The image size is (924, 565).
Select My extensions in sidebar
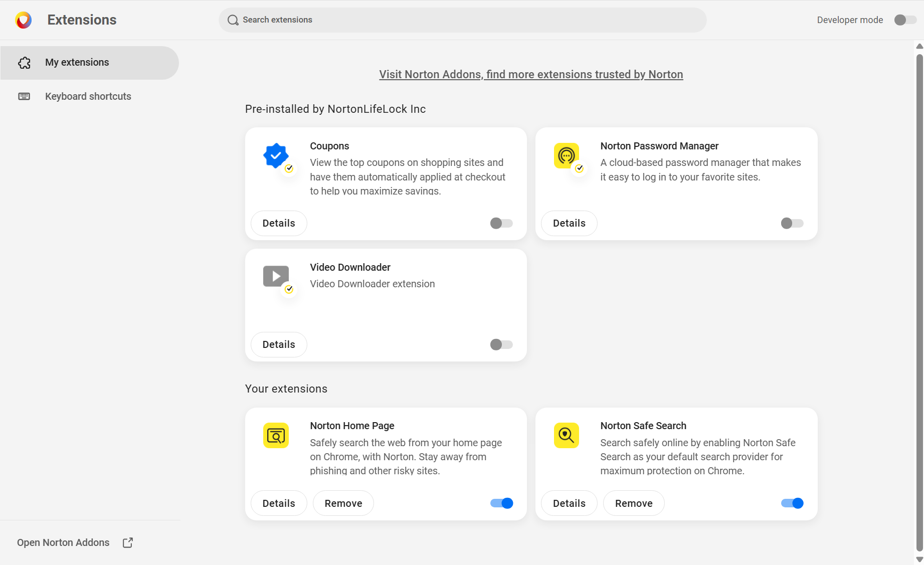tap(89, 63)
